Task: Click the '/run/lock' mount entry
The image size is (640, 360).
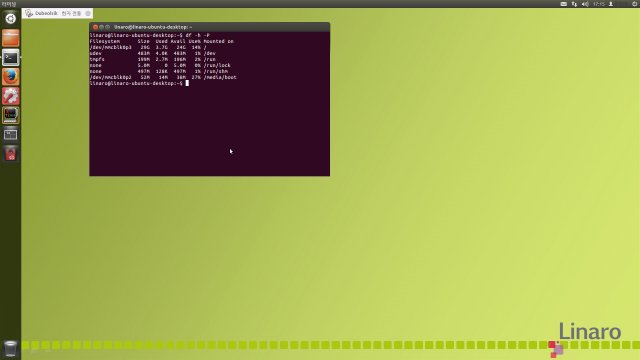Action: pos(217,65)
